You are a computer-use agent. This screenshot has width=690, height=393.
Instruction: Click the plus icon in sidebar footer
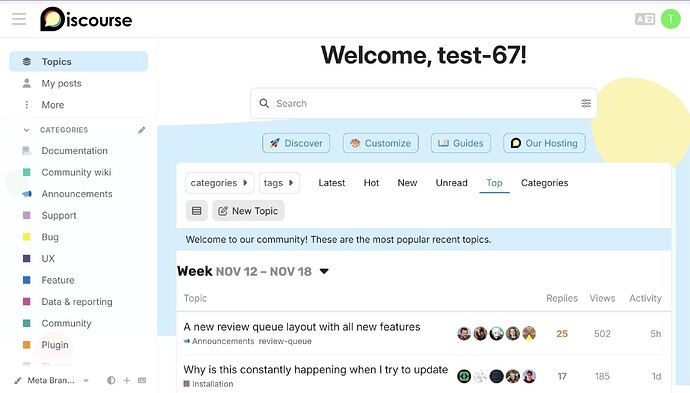pyautogui.click(x=127, y=380)
